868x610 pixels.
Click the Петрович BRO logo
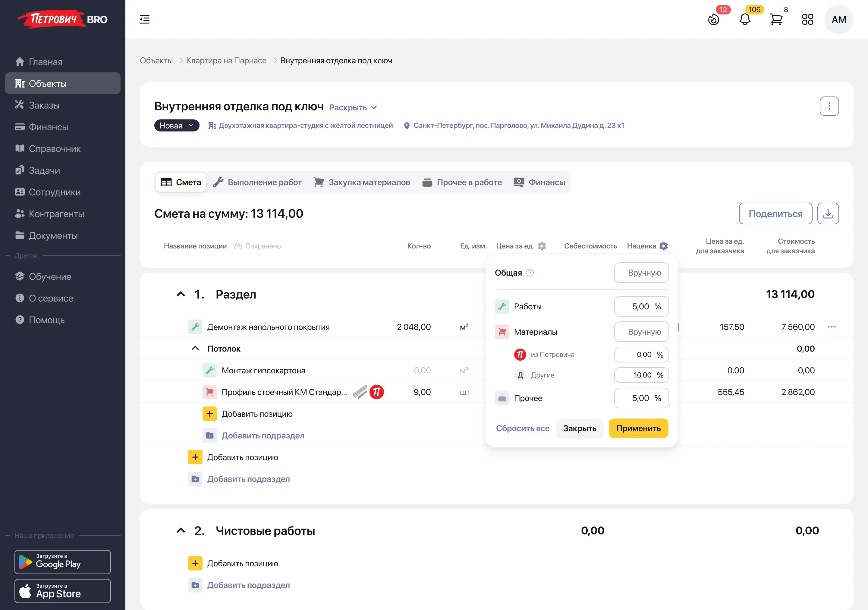click(63, 19)
